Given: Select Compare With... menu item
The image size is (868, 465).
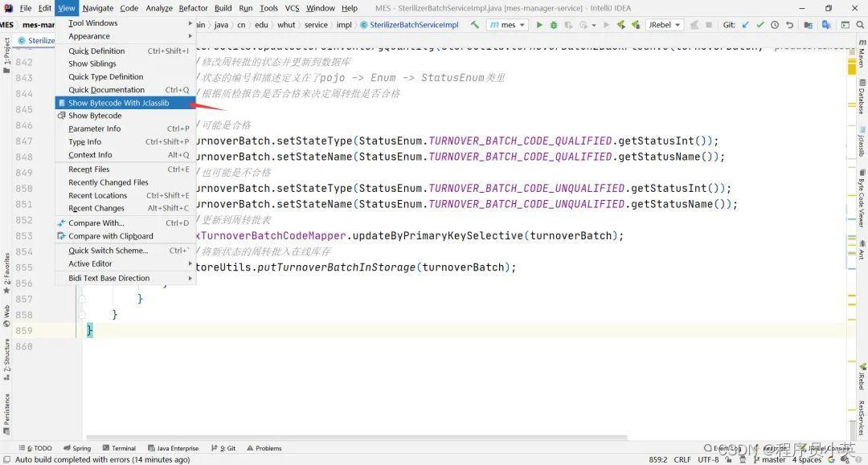Looking at the screenshot, I should [125, 222].
